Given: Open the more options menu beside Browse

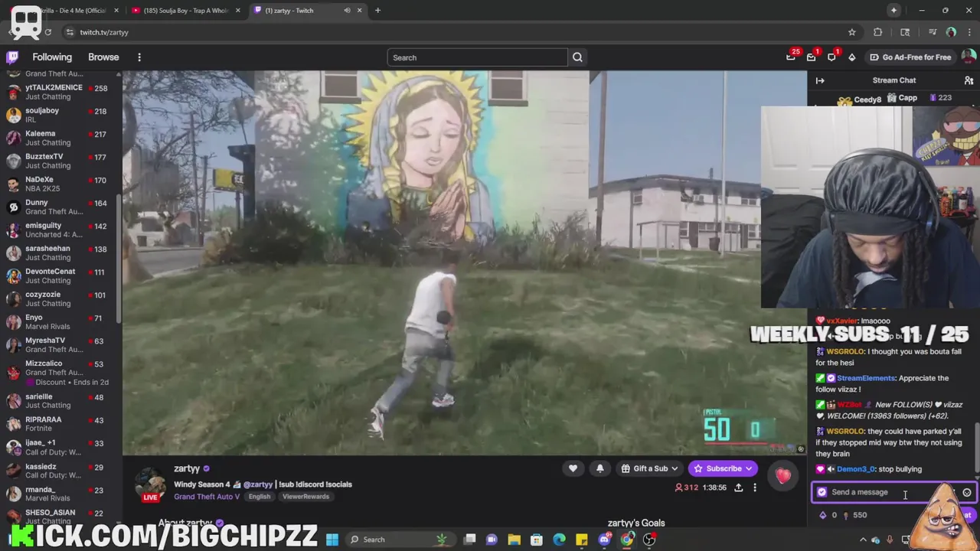Looking at the screenshot, I should tap(139, 57).
